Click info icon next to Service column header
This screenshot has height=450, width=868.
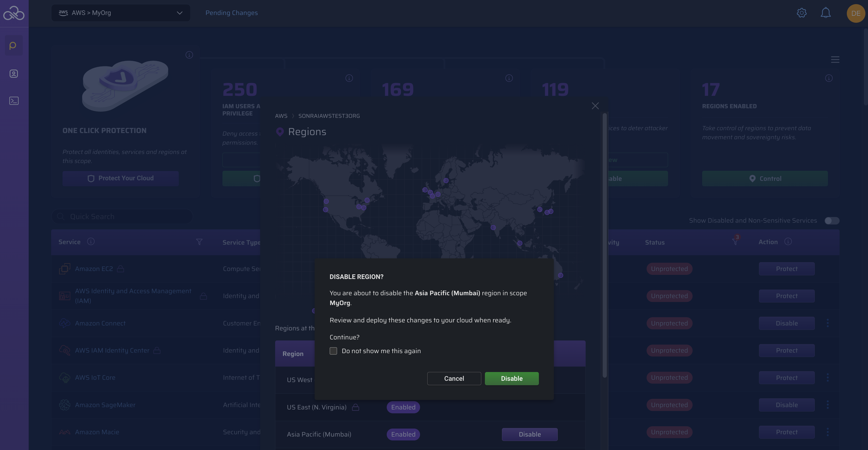point(91,242)
